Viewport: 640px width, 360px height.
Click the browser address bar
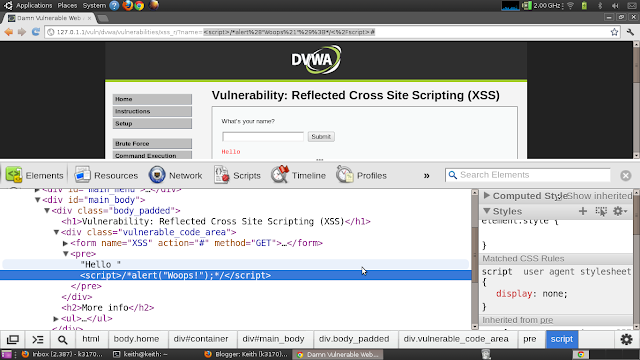(331, 32)
